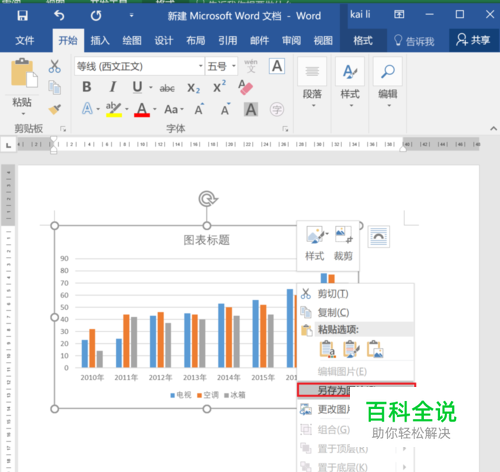Click the character border A icon
Viewport: 500px width, 472px height.
click(x=277, y=66)
